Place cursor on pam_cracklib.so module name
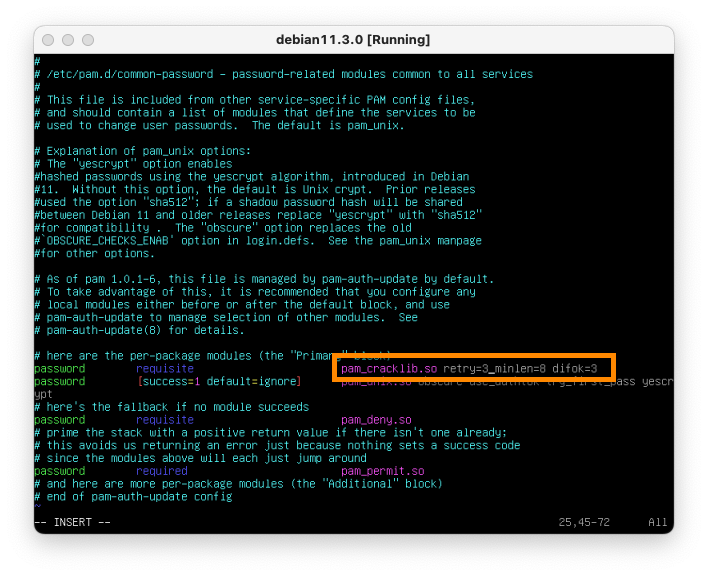 [389, 369]
